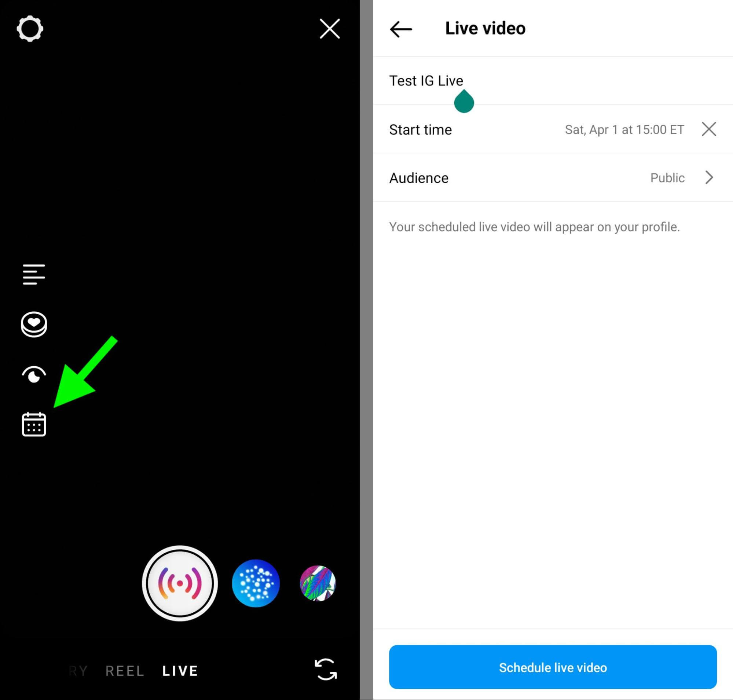
Task: Click the close/timer icon in sidebar
Action: (34, 374)
